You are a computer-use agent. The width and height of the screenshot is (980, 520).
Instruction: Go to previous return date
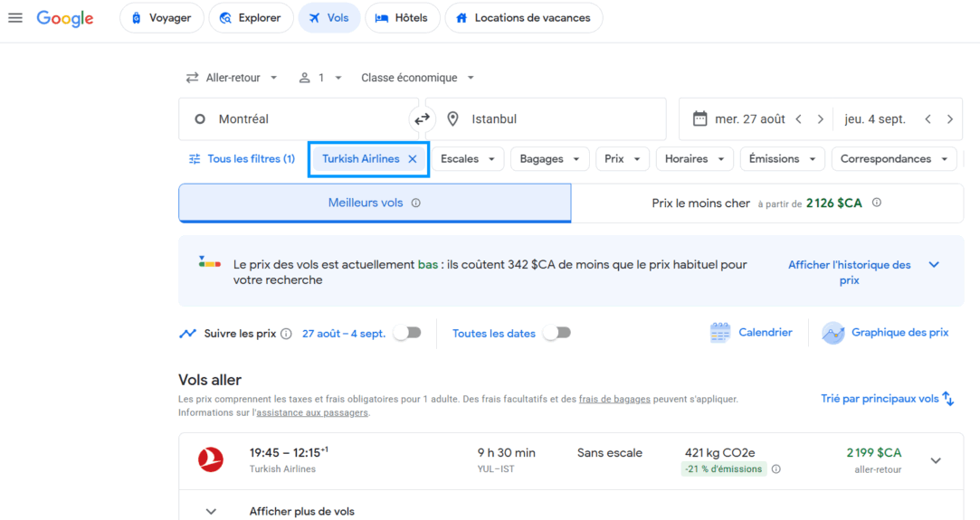pyautogui.click(x=928, y=119)
